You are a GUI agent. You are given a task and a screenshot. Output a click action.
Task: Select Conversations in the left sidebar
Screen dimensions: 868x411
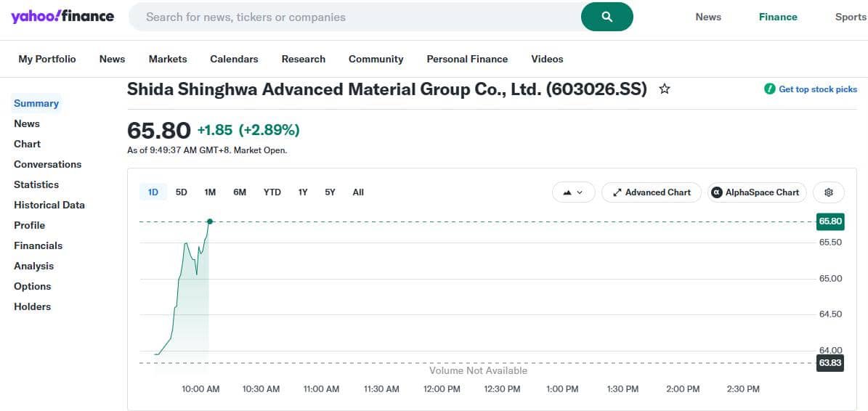coord(48,164)
